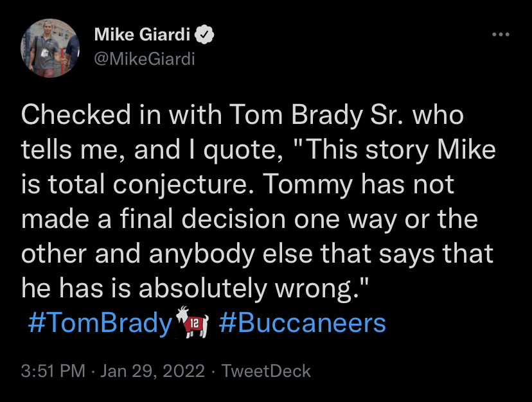
Task: Open the TweetDeck source label
Action: pyautogui.click(x=266, y=371)
